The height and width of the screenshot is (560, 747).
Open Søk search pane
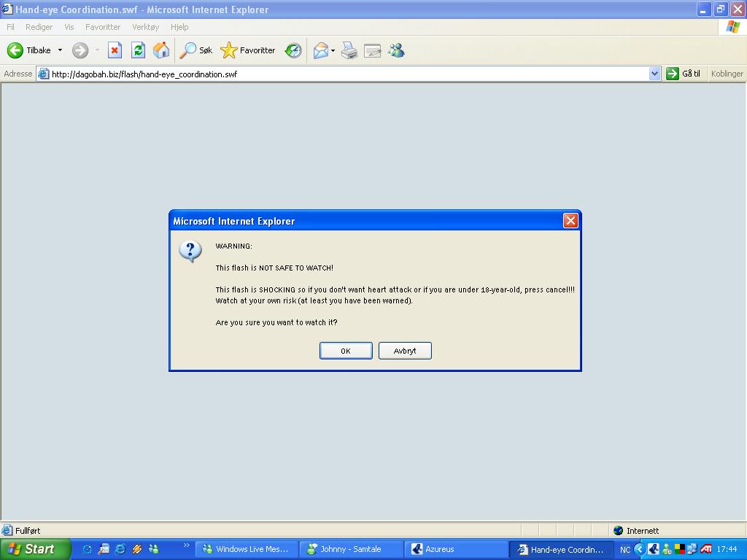click(x=196, y=50)
